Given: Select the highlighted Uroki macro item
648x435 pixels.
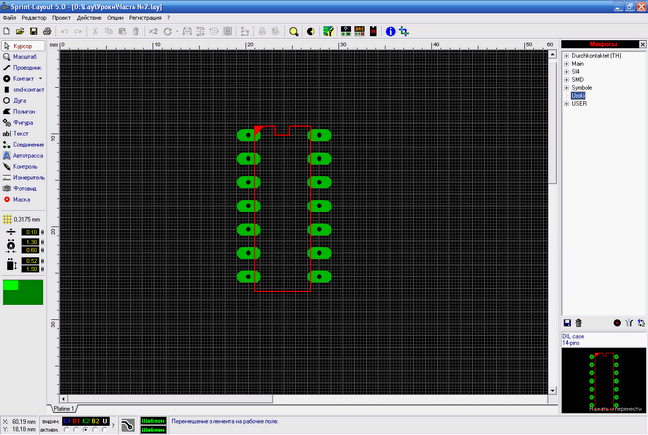Looking at the screenshot, I should pyautogui.click(x=578, y=96).
